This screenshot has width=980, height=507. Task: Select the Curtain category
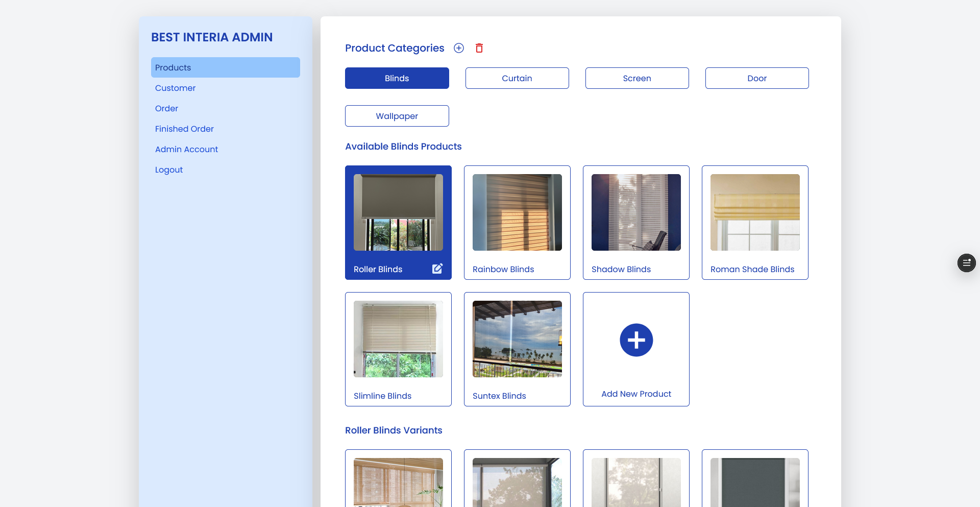point(517,78)
